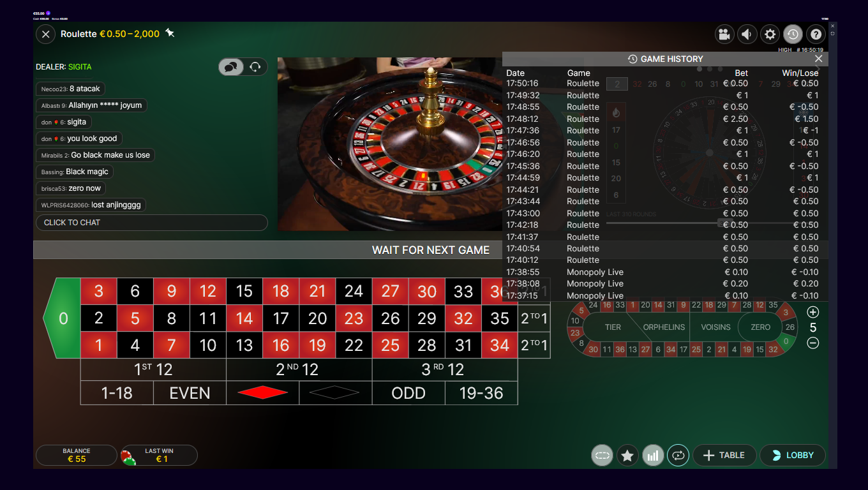Select the ORPHELINS section on racetrack
Viewport: 868px width, 490px height.
point(664,327)
